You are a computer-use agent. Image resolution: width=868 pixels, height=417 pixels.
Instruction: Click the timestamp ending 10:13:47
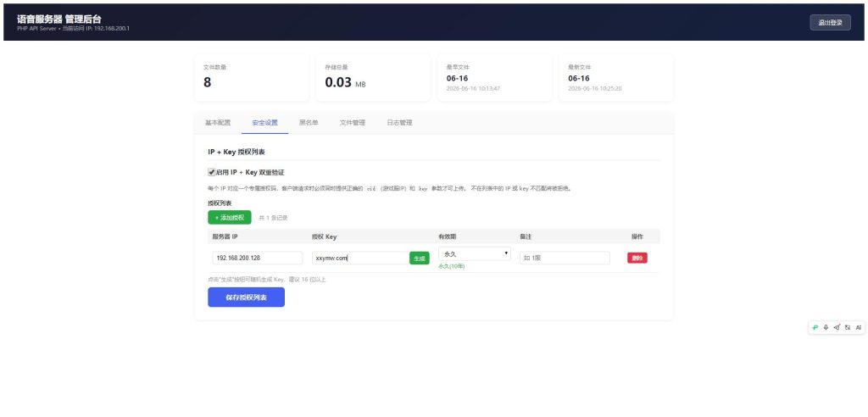pyautogui.click(x=473, y=89)
